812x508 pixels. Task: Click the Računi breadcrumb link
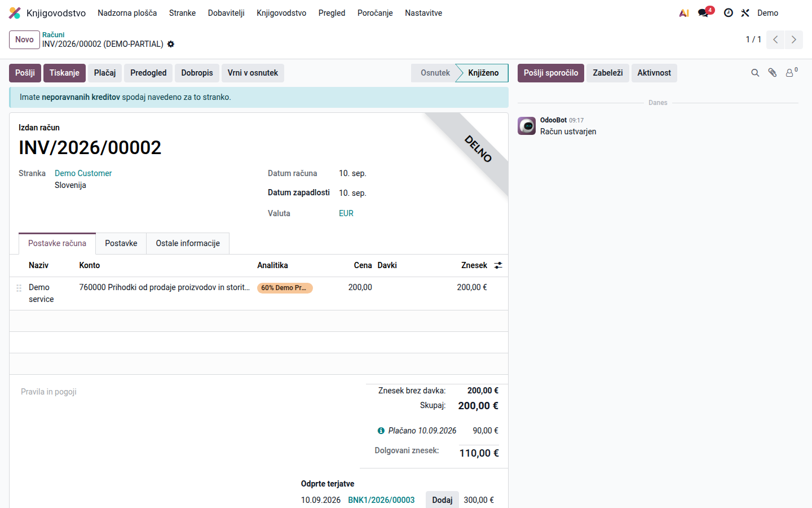tap(53, 34)
